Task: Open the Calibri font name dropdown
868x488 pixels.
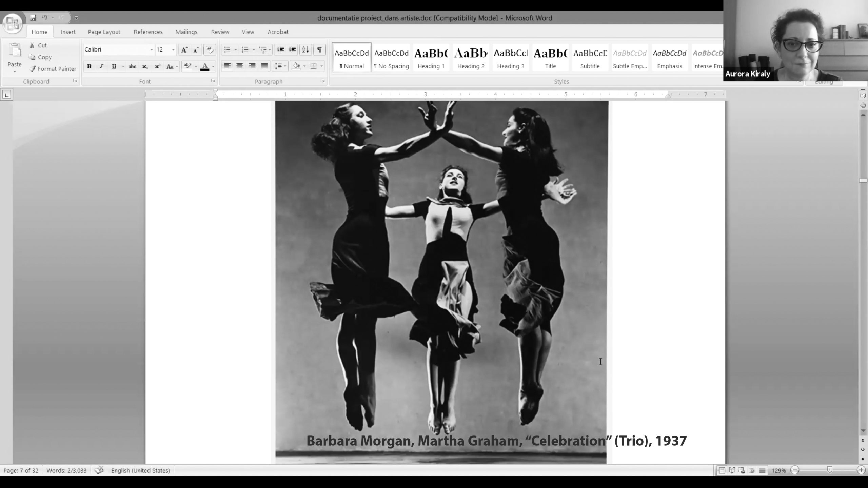Action: [x=152, y=50]
